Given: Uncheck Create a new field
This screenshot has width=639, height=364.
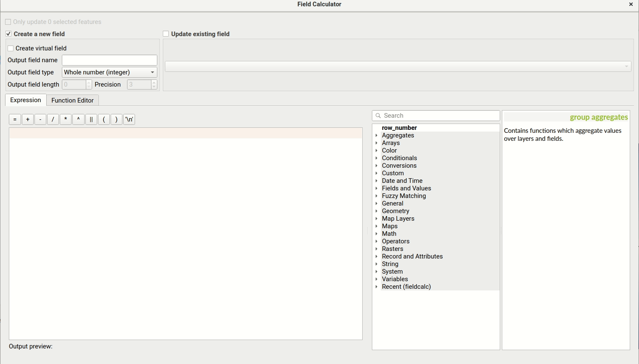Looking at the screenshot, I should point(8,34).
